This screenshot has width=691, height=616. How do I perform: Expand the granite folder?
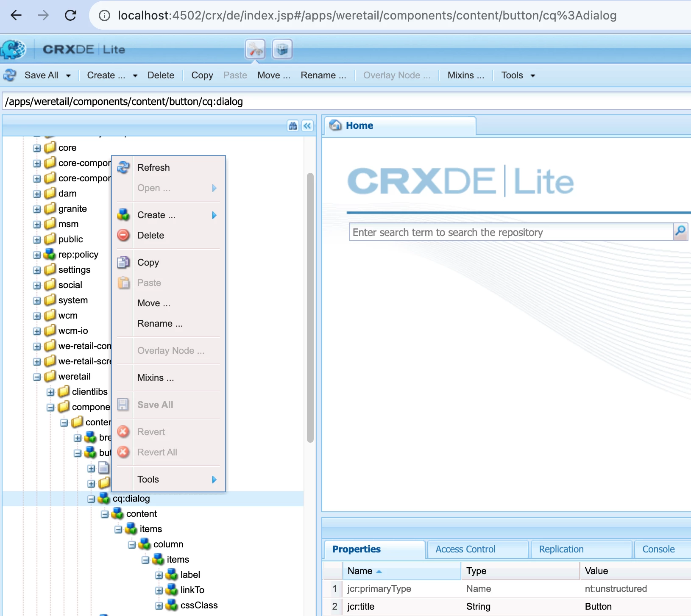(37, 209)
